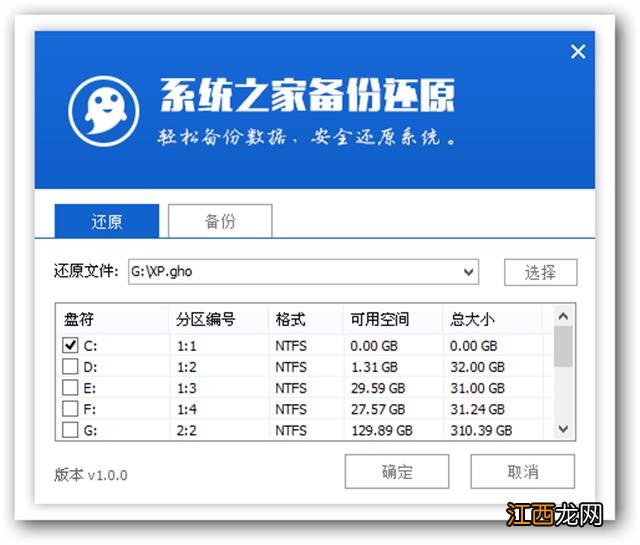This screenshot has width=640, height=545.
Task: Click the 分区编号 column header
Action: tap(218, 319)
